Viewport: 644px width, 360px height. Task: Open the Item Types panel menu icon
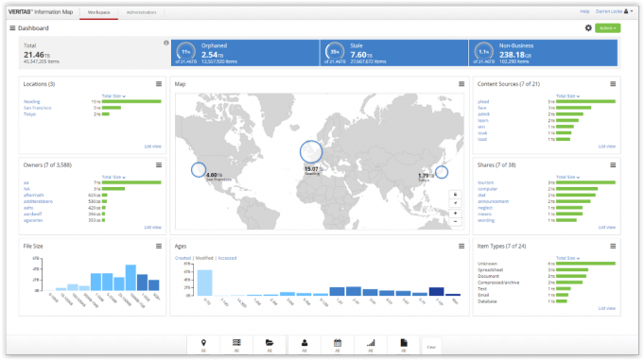613,246
